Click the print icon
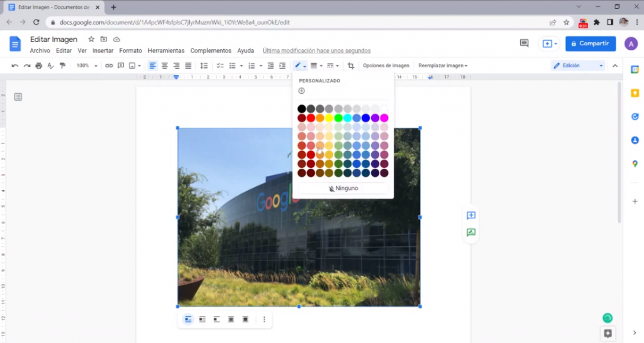 click(39, 65)
